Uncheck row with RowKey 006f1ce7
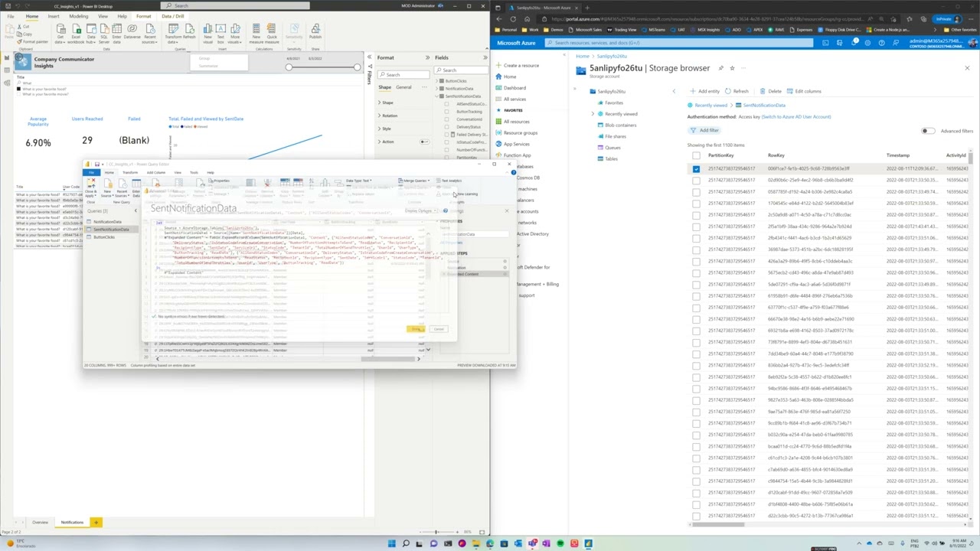Screen dimensions: 980x551 [x=696, y=168]
